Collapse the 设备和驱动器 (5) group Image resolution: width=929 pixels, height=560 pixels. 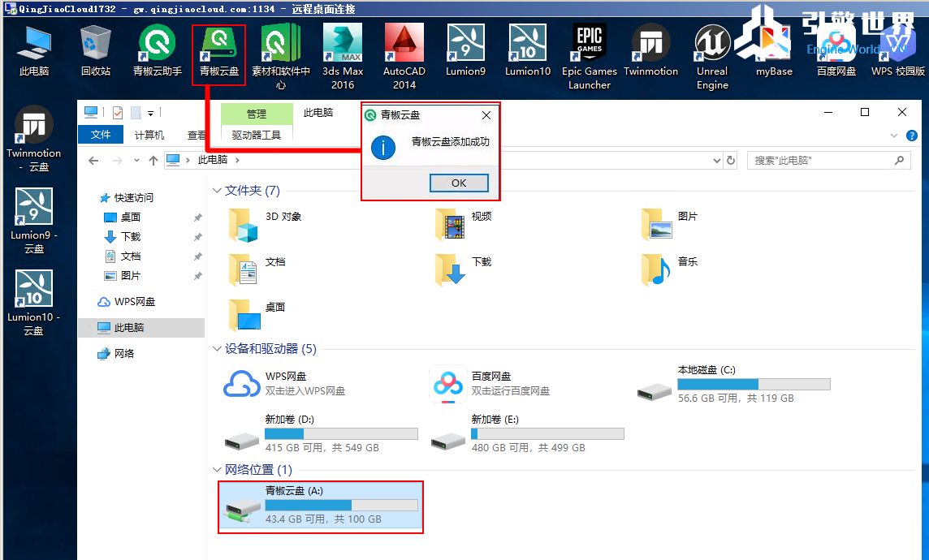(217, 349)
